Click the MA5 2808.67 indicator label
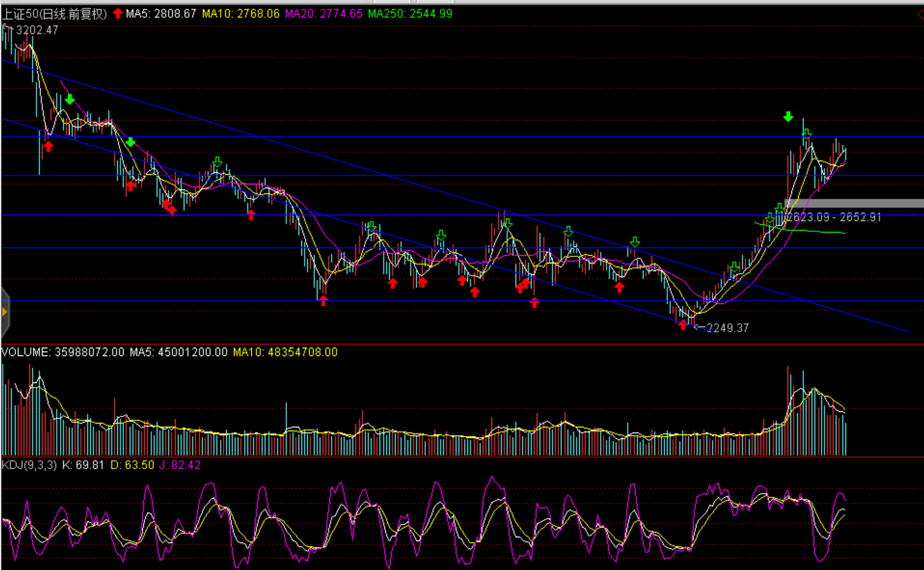 tap(161, 13)
